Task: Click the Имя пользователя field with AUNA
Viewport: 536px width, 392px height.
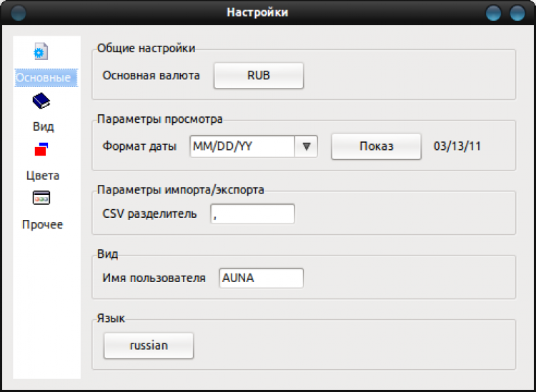Action: point(261,278)
